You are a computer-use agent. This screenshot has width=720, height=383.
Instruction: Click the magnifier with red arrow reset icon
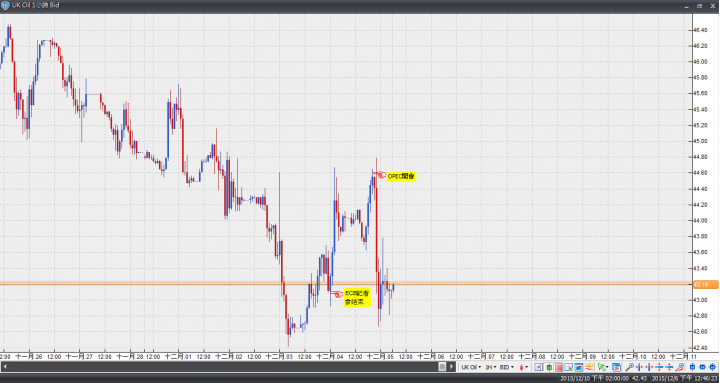pyautogui.click(x=680, y=367)
